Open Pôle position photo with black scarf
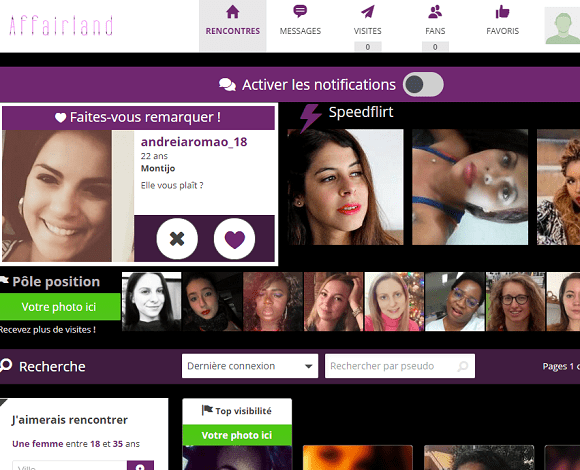580x470 pixels. (212, 301)
